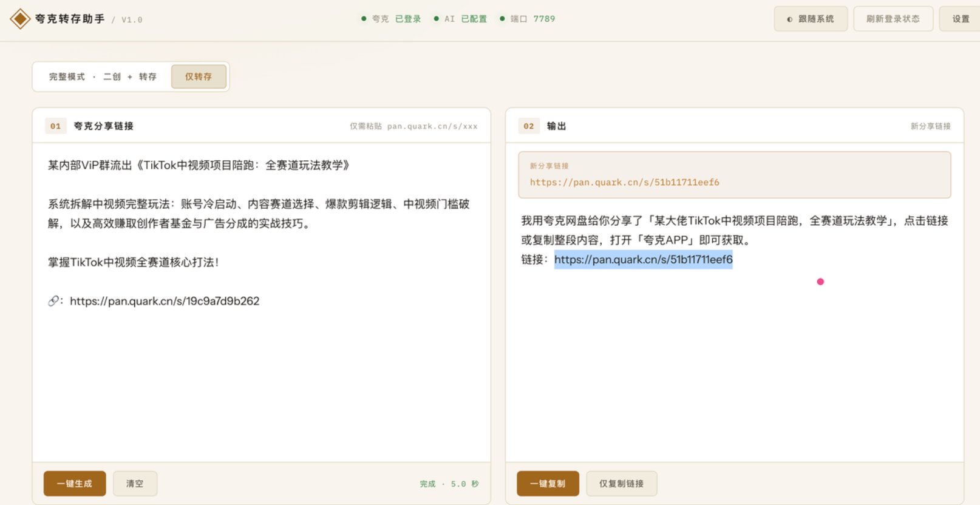980x505 pixels.
Task: Click into the 夸克分享链接 text area
Action: tap(261, 302)
